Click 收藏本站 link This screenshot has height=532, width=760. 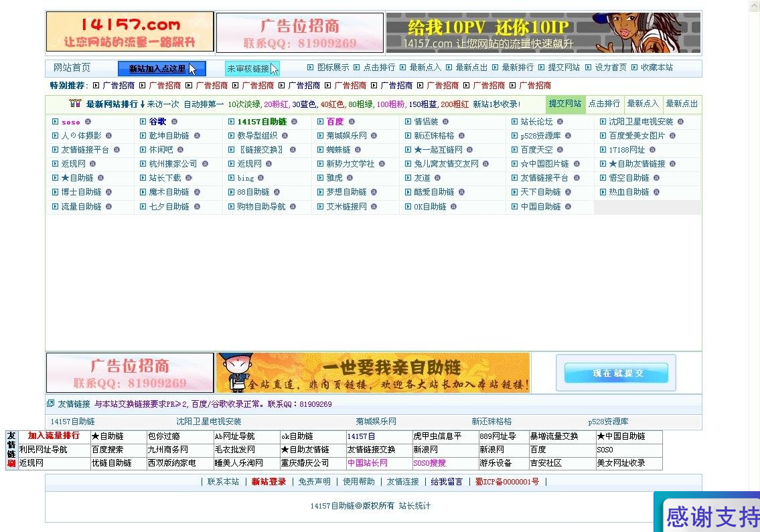tap(657, 68)
